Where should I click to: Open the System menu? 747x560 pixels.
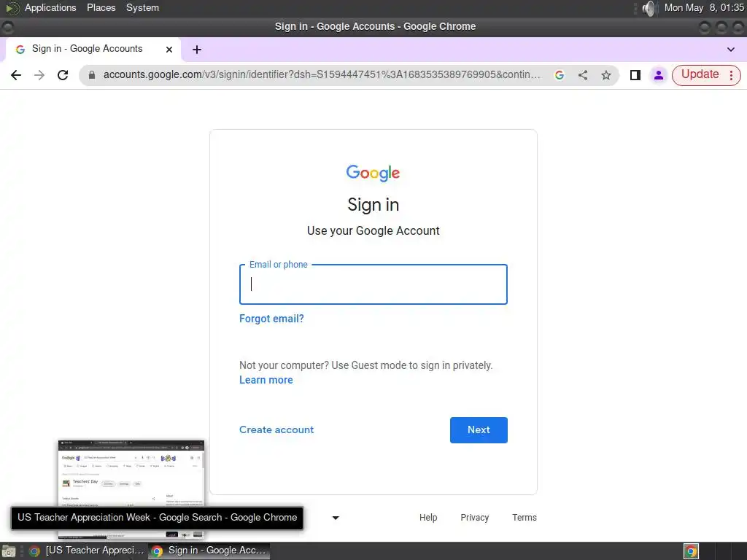(x=142, y=7)
